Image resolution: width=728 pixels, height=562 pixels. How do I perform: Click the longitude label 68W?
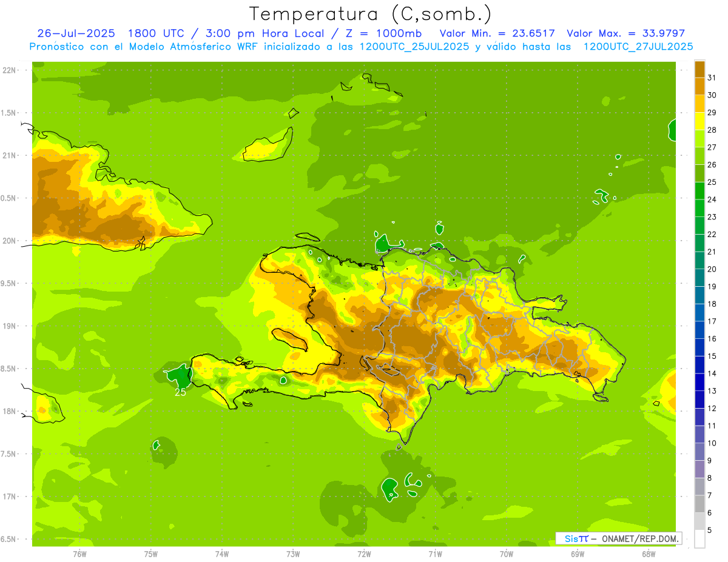649,554
